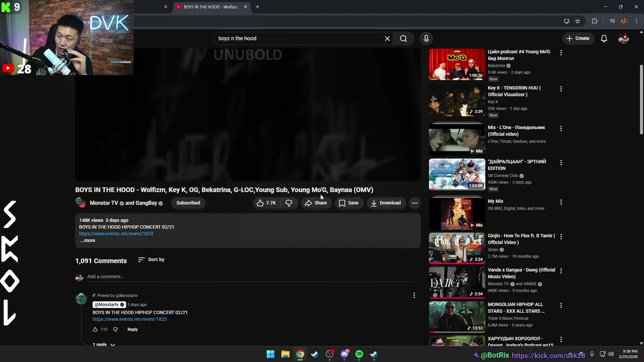
Task: Open options for MONGOLIAN HIPHOP ALL STARS video
Action: click(x=561, y=305)
